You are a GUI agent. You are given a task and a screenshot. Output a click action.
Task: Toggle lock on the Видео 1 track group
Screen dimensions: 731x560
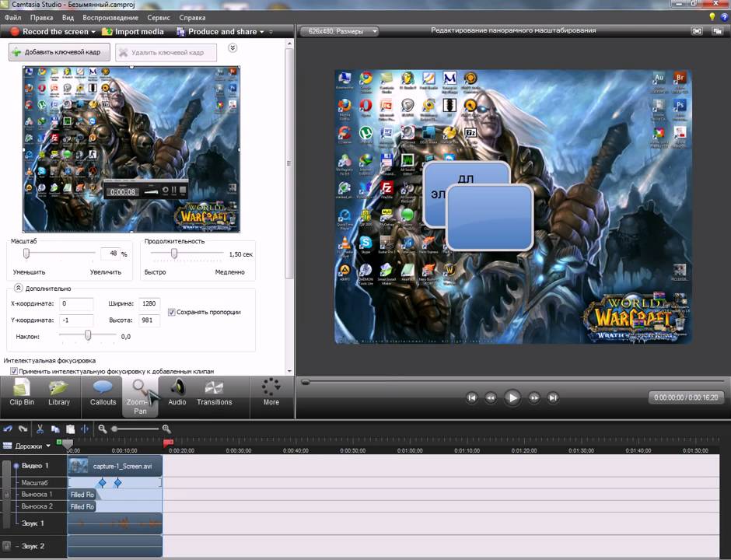click(6, 494)
